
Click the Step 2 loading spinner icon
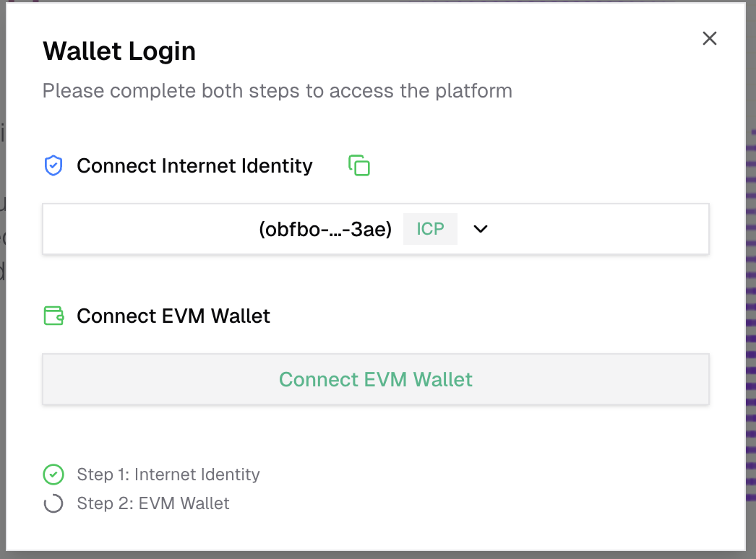coord(53,503)
